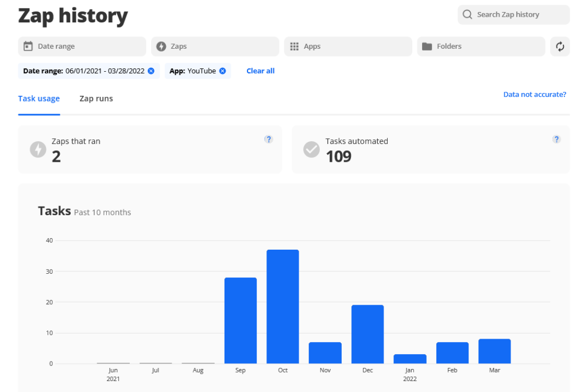Click the October bar in Tasks chart
Image resolution: width=588 pixels, height=392 pixels.
point(283,306)
